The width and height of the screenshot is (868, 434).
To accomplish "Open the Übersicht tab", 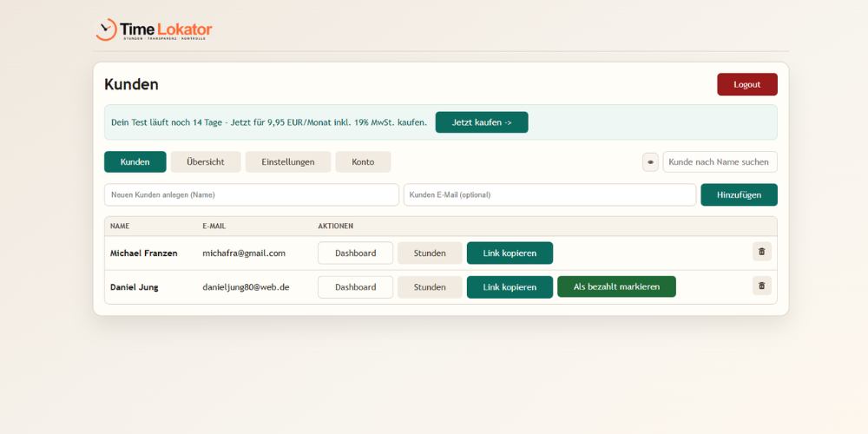I will tap(206, 162).
